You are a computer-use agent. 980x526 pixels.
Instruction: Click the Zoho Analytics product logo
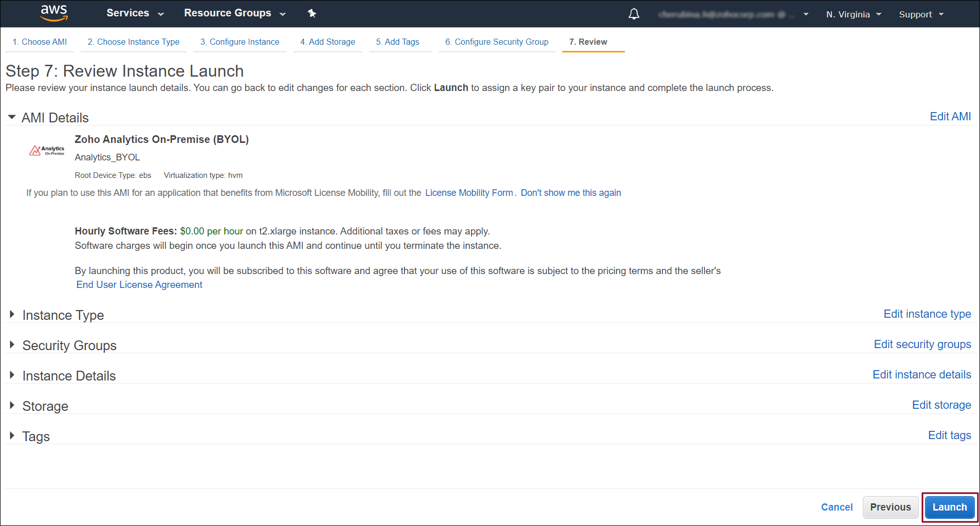(47, 151)
